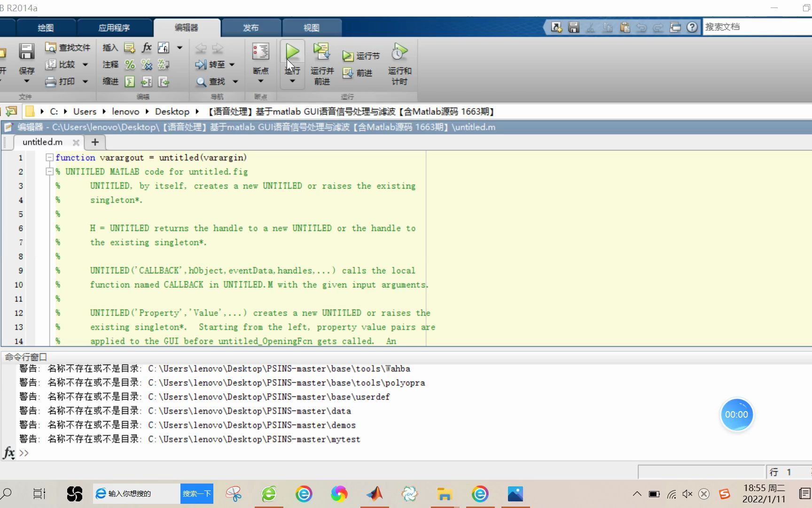812x508 pixels.
Task: Click the taskbar search magnifier icon
Action: (x=7, y=493)
